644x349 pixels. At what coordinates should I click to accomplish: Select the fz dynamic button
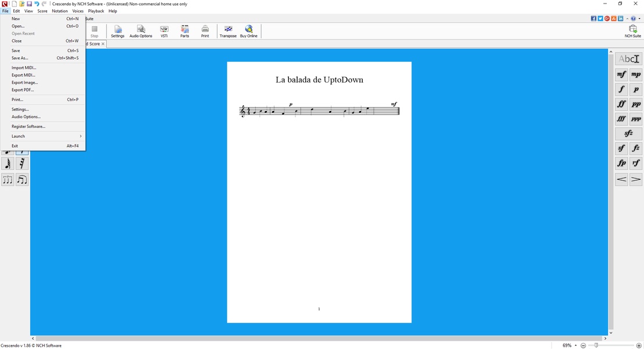click(x=636, y=148)
